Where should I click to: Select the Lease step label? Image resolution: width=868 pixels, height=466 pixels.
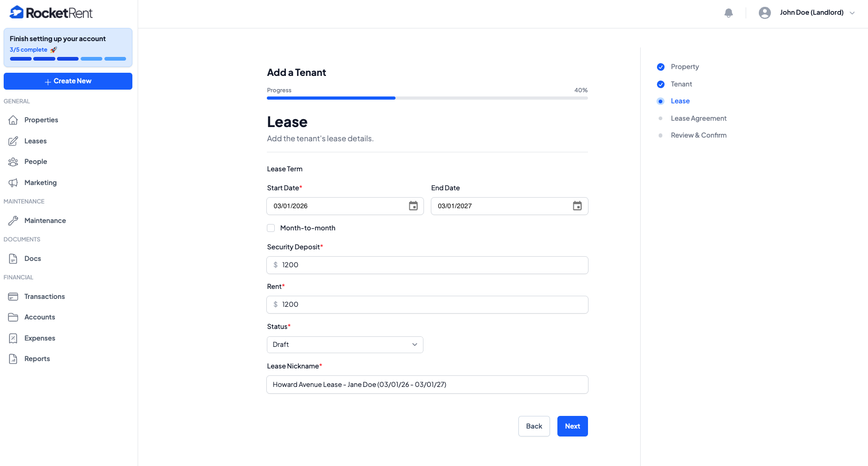pyautogui.click(x=680, y=101)
